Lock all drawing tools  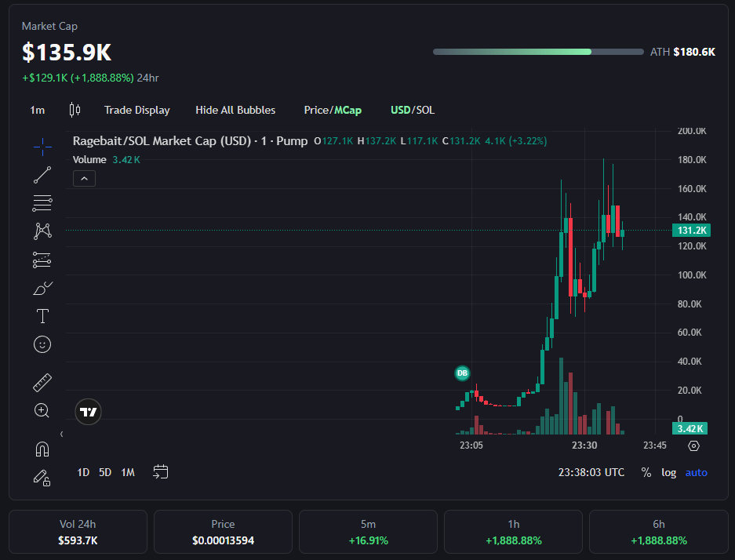click(42, 478)
